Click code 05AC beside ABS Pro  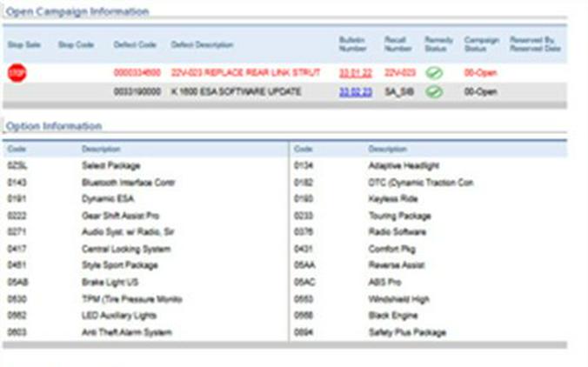pyautogui.click(x=304, y=283)
